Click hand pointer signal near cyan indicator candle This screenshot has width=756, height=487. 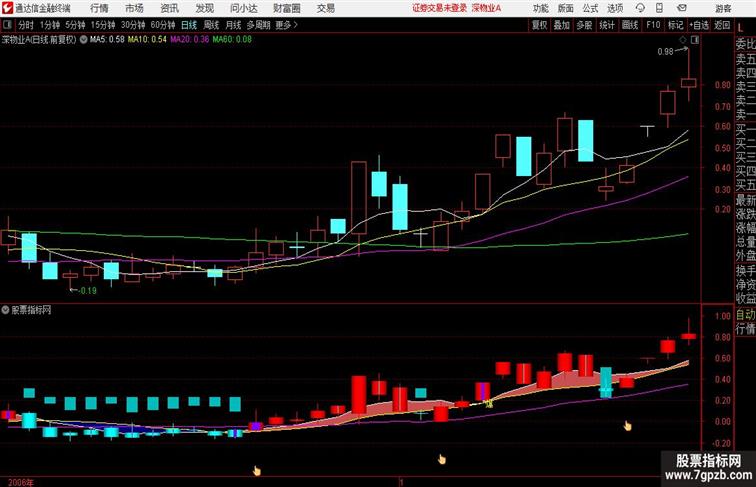627,425
